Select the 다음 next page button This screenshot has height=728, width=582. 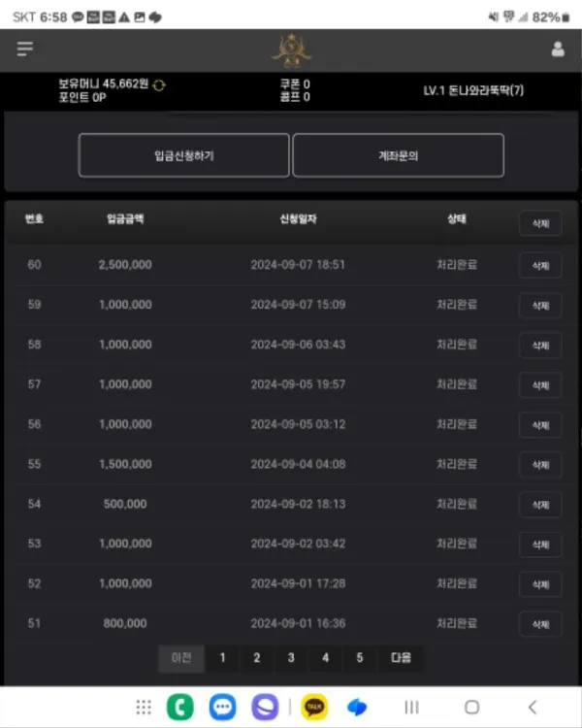pos(401,658)
